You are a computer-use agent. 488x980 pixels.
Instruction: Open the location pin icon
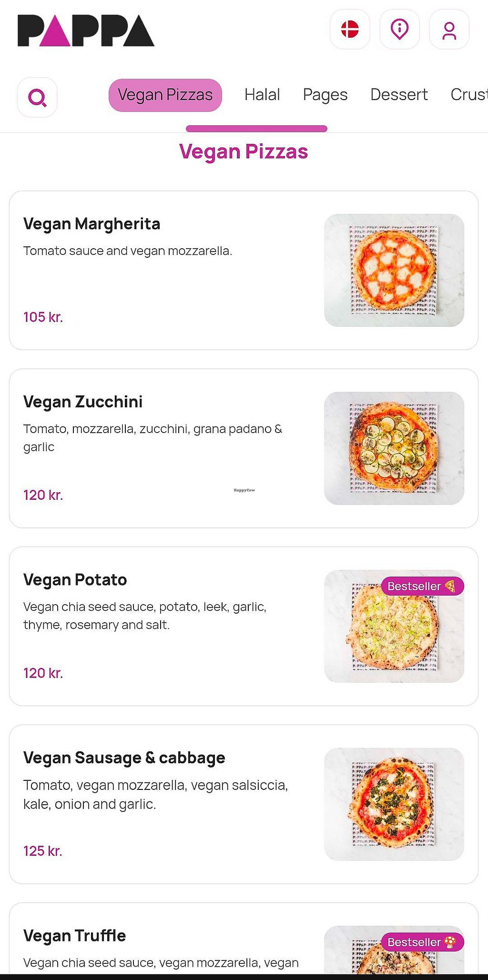(x=399, y=30)
